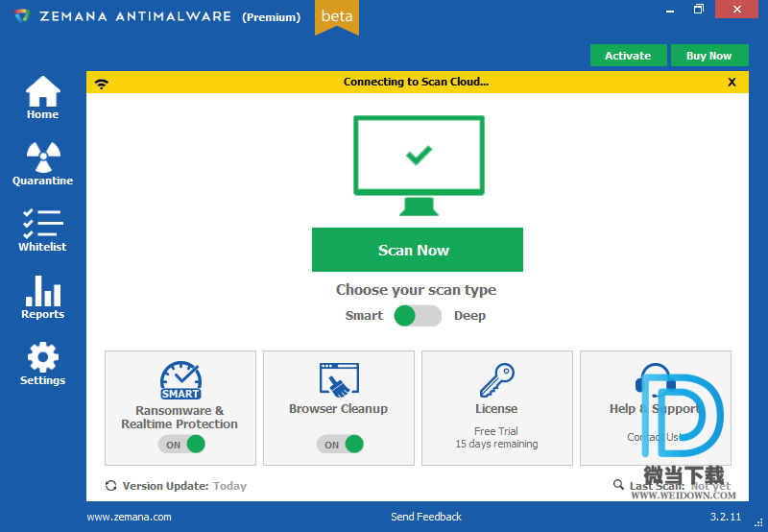Image resolution: width=768 pixels, height=532 pixels.
Task: Click the Browser Cleanup title text
Action: 339,408
